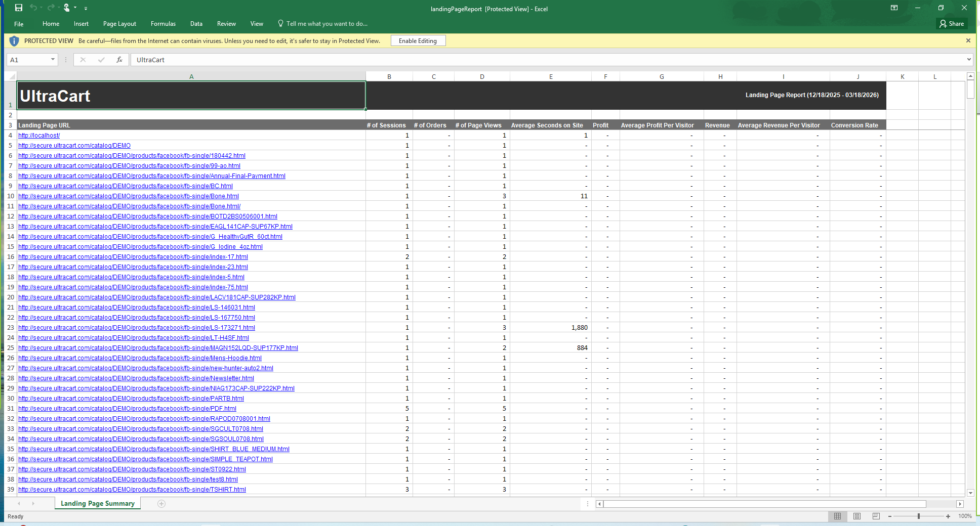Screen dimensions: 980x526
Task: Switch to the View tab
Action: pyautogui.click(x=257, y=24)
